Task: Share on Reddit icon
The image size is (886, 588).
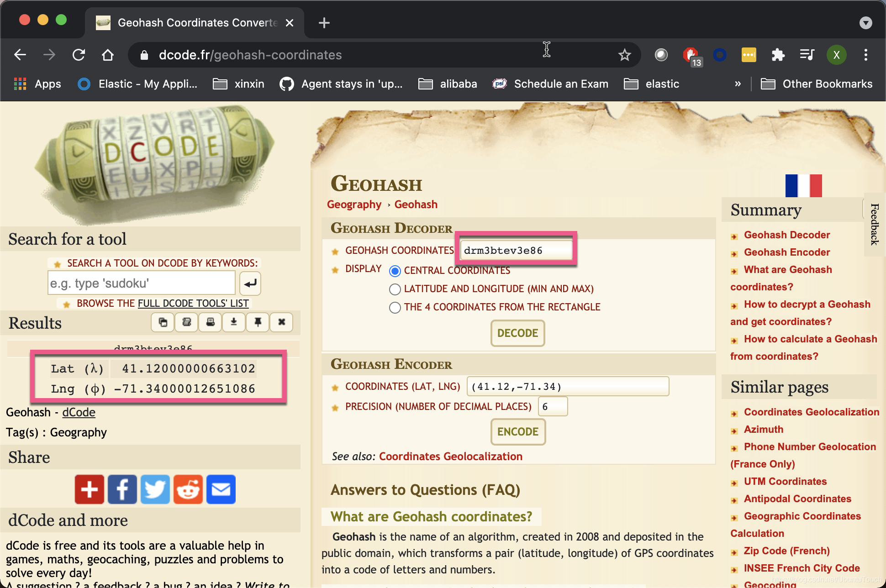Action: [188, 489]
